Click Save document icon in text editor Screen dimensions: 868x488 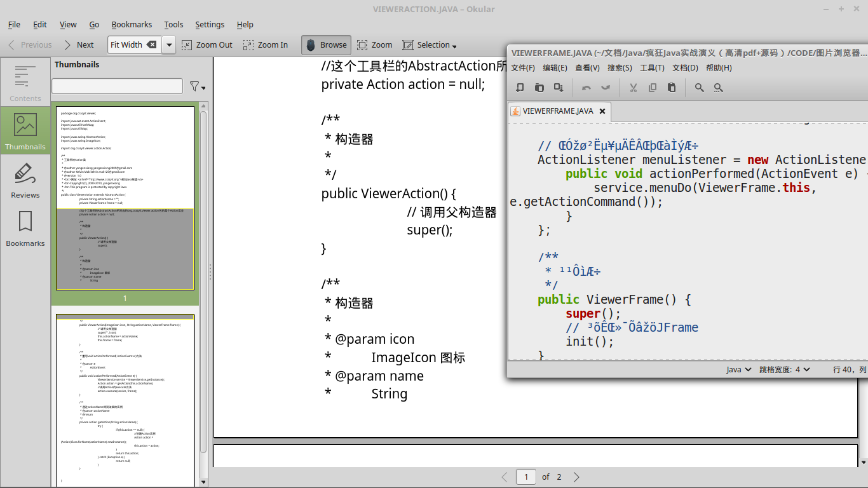point(559,88)
